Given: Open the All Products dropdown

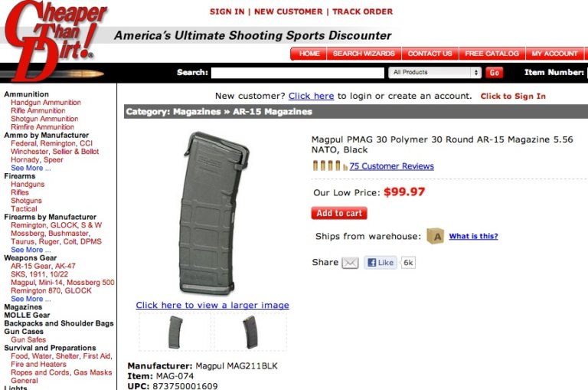Looking at the screenshot, I should (435, 73).
